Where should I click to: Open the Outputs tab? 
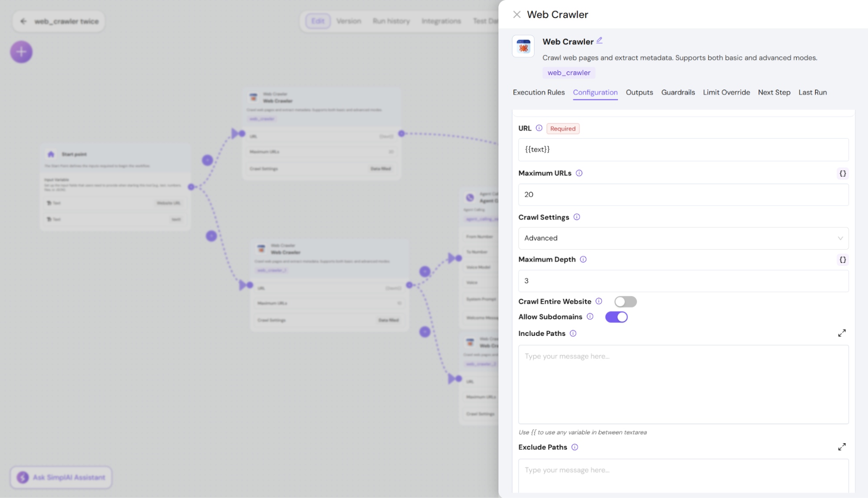640,92
